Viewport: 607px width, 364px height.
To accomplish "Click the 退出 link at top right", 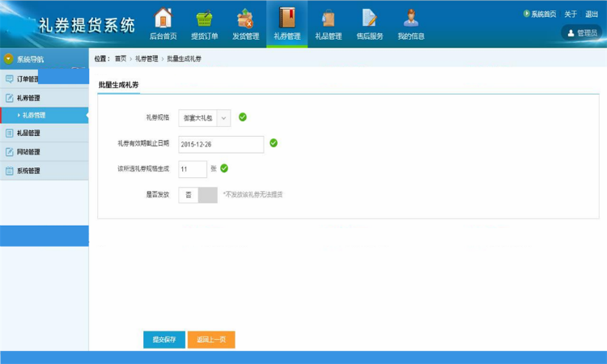I will pyautogui.click(x=592, y=14).
